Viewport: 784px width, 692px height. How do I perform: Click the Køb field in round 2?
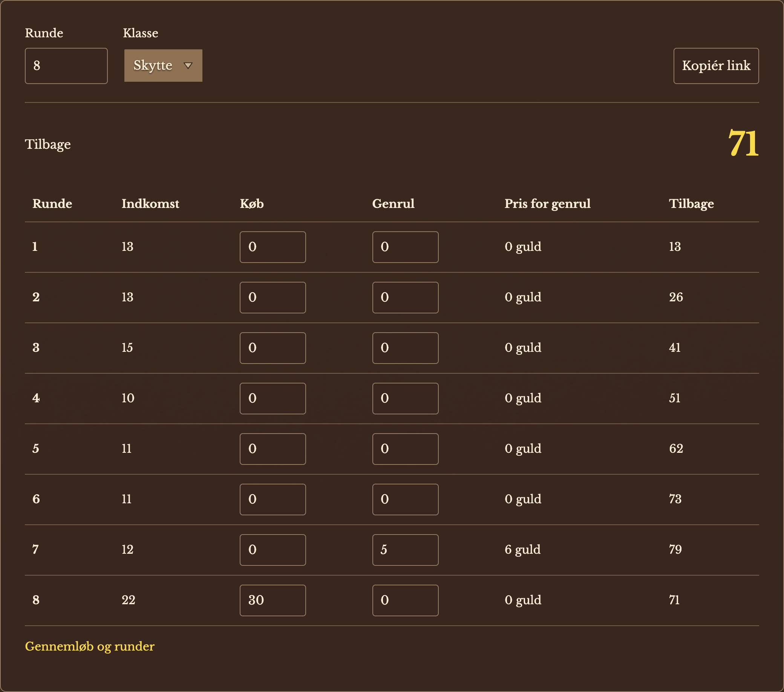pyautogui.click(x=273, y=298)
